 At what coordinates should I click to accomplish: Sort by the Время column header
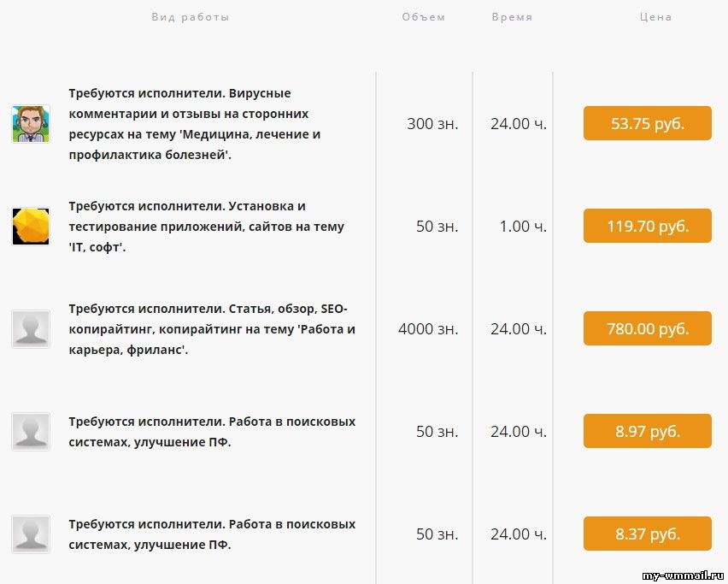tap(512, 17)
